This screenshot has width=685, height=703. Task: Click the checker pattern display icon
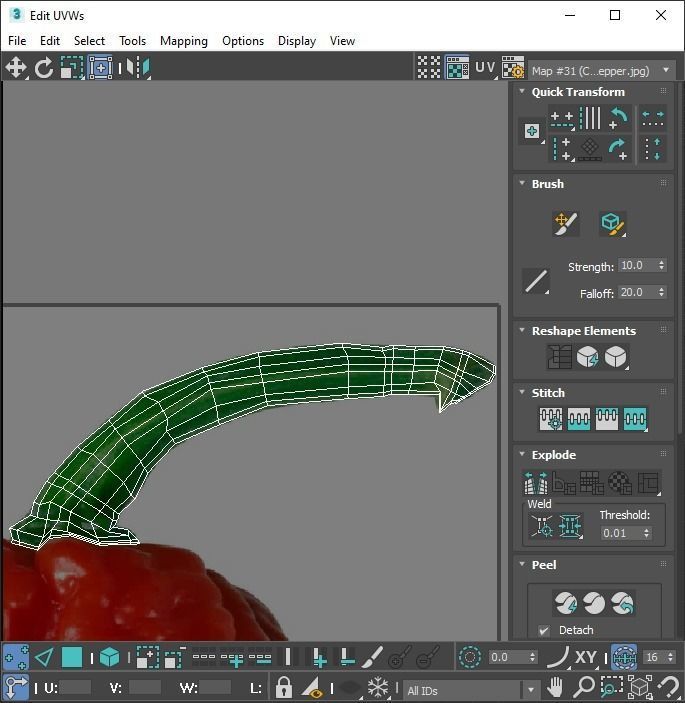429,67
